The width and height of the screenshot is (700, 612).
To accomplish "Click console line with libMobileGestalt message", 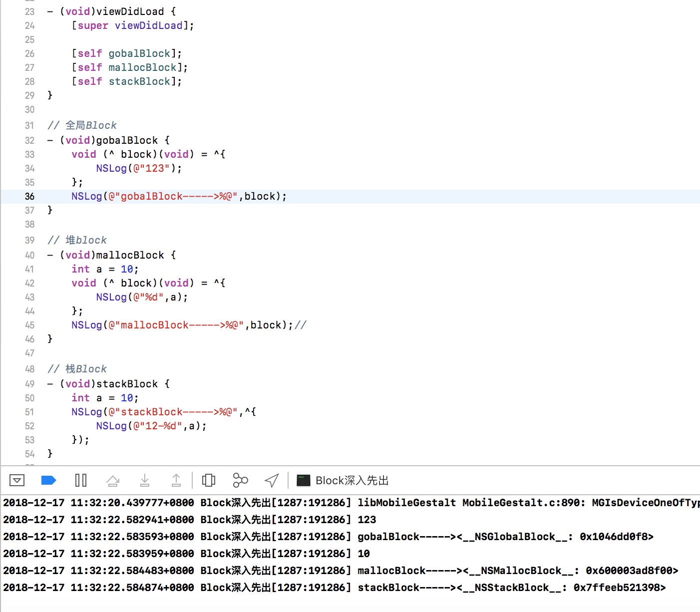I will tap(351, 503).
